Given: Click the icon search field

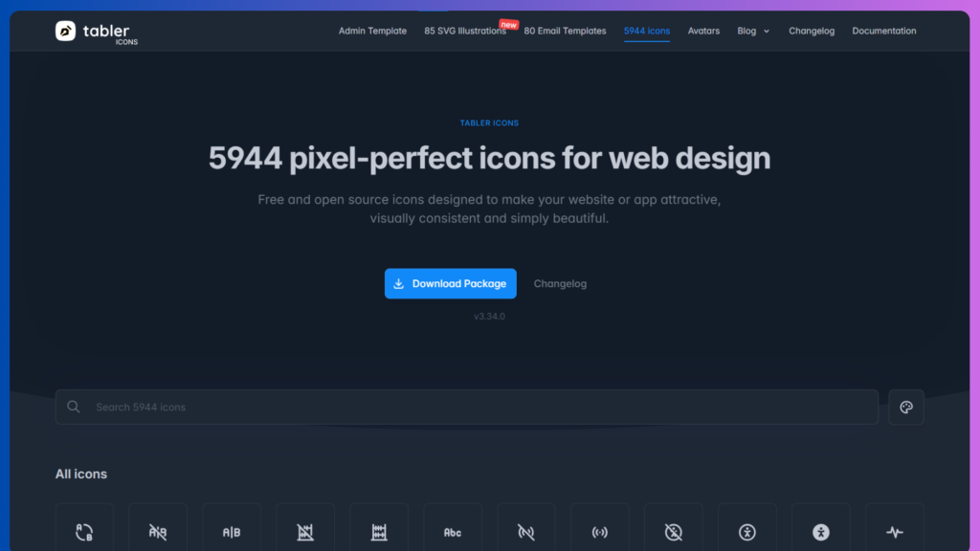Looking at the screenshot, I should (x=467, y=407).
